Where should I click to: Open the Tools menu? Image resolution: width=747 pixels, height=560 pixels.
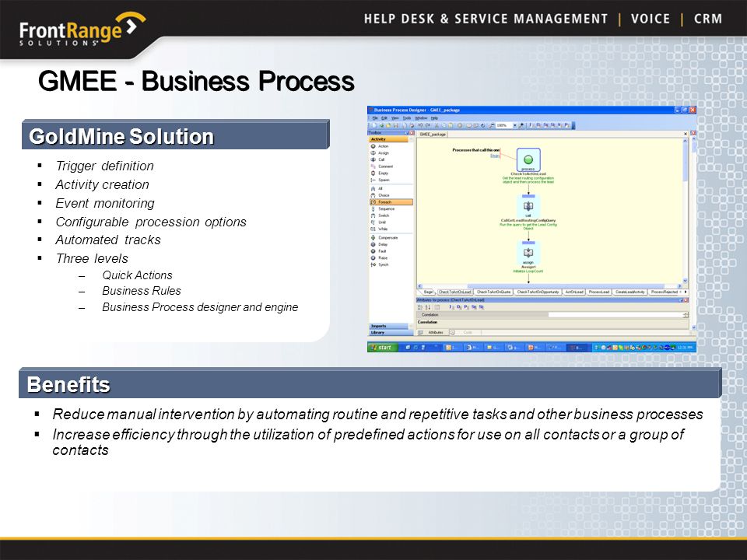point(407,118)
